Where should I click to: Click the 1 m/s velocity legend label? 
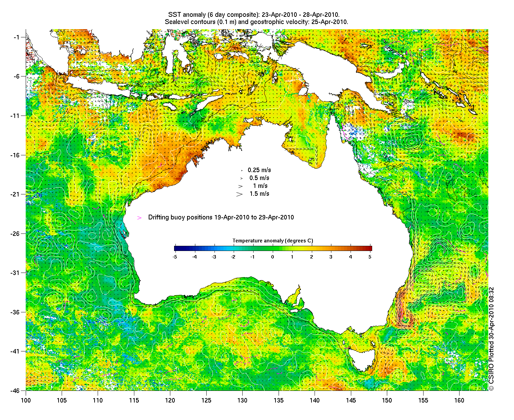point(260,186)
